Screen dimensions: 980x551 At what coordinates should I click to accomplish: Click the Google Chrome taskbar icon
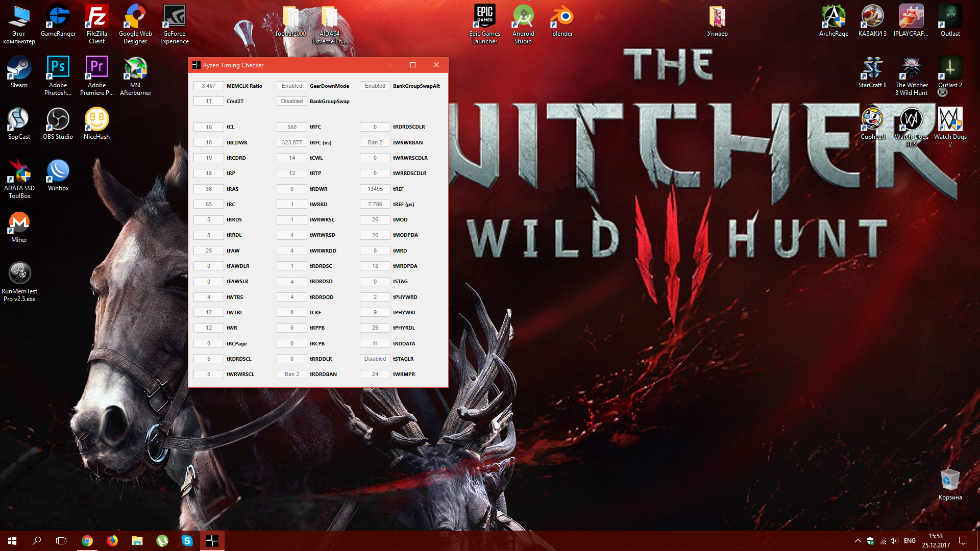click(x=87, y=541)
